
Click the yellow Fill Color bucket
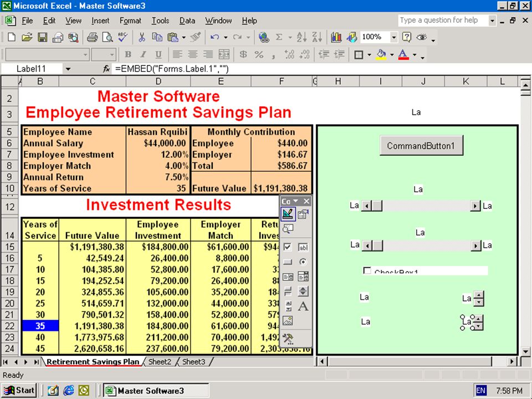382,54
